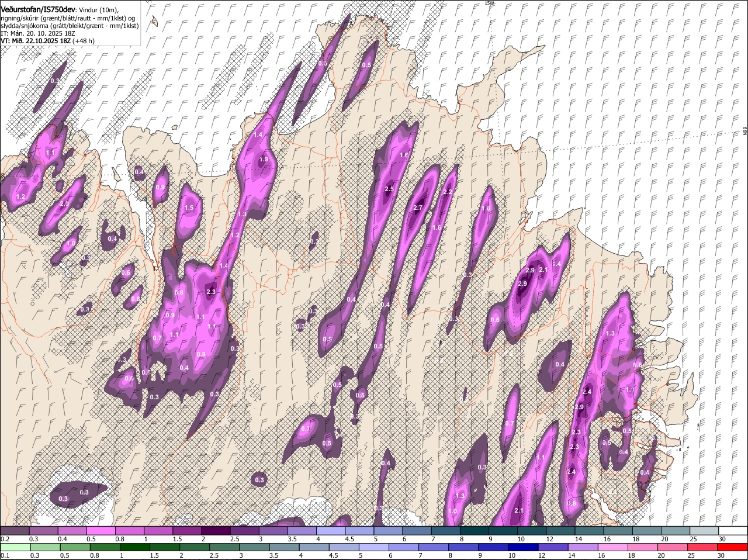Click dark blue rain swatch between 10 and 12

524,548
